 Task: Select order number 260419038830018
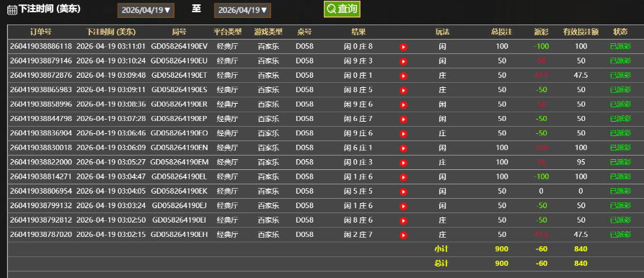click(x=40, y=147)
